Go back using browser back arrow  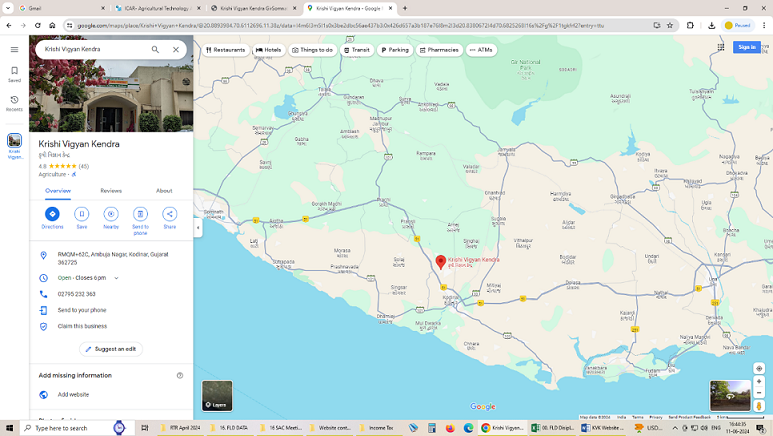[9, 26]
